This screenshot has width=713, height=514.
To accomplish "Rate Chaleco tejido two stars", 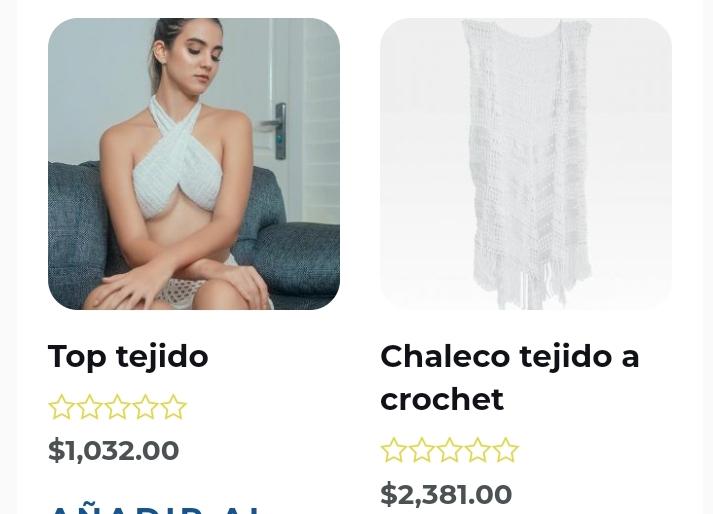I will coord(422,450).
